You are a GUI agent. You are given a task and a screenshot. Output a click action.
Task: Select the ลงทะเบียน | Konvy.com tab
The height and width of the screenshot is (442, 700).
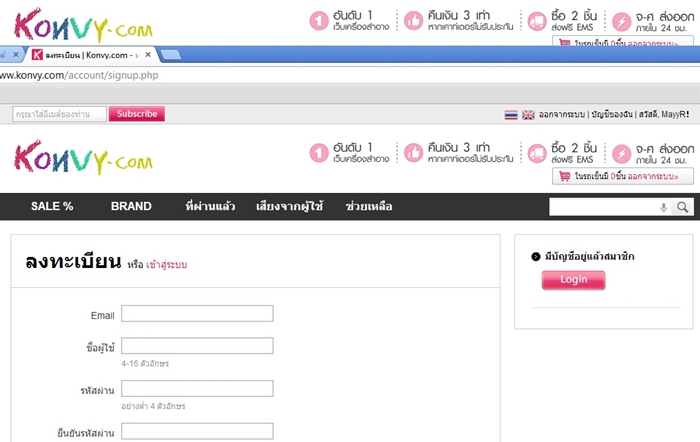(92, 55)
